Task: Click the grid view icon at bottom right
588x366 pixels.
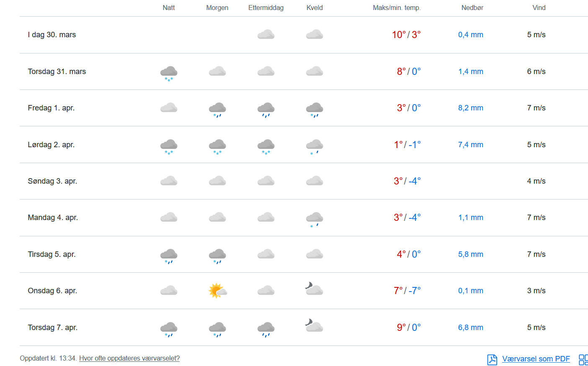Action: click(x=583, y=360)
